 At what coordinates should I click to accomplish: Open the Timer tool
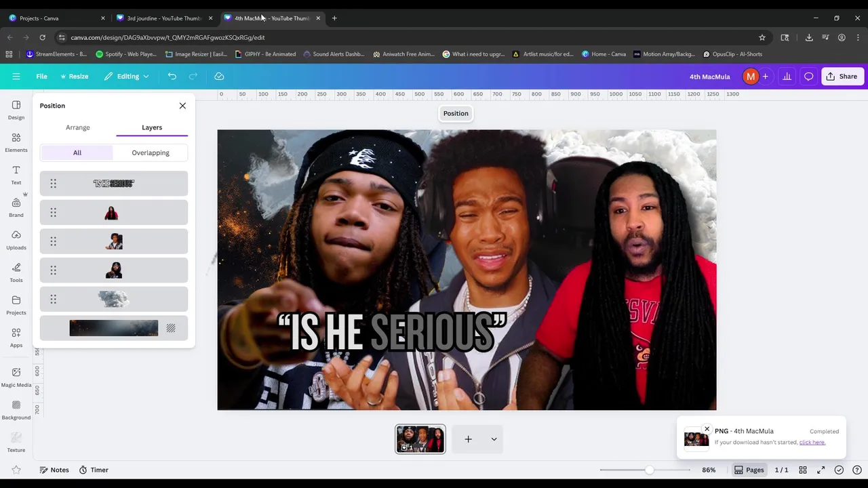94,470
